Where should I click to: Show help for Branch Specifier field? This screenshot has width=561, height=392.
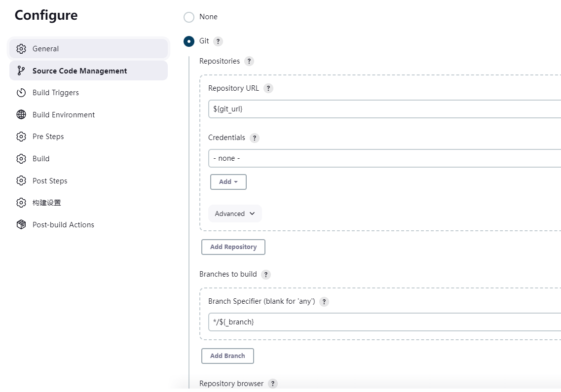[324, 302]
